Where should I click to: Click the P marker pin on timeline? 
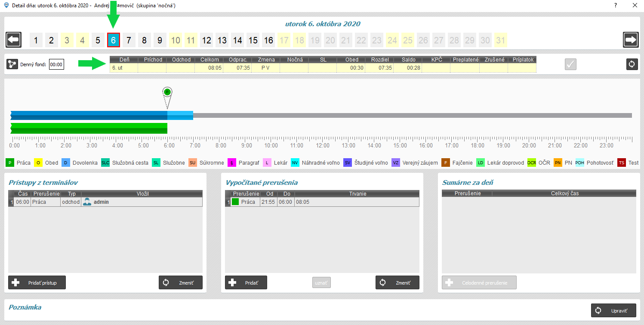point(167,92)
